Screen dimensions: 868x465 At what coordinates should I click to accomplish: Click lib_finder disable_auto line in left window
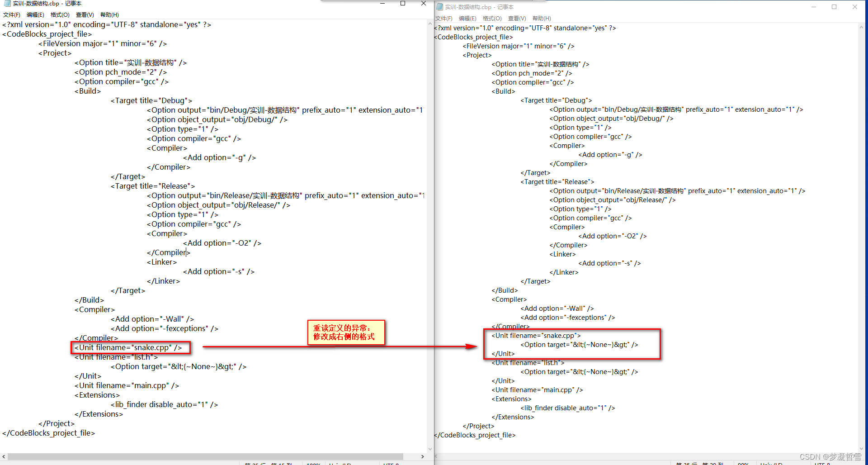pos(165,404)
